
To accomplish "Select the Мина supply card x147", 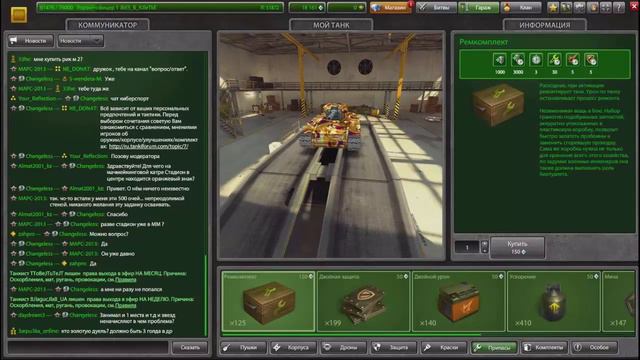I will click(619, 301).
